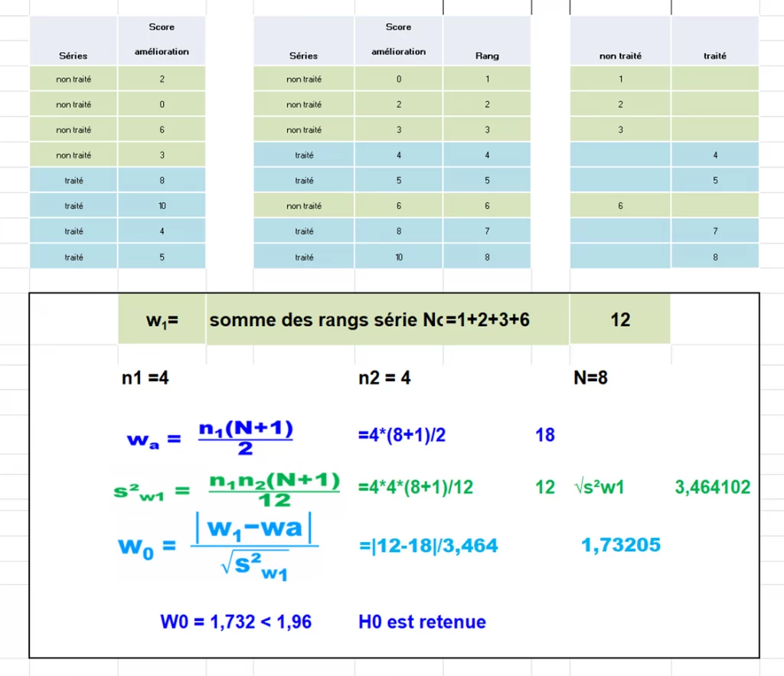Screen dimensions: 784x676
Task: Select the blue wa formula image
Action: [x=210, y=437]
